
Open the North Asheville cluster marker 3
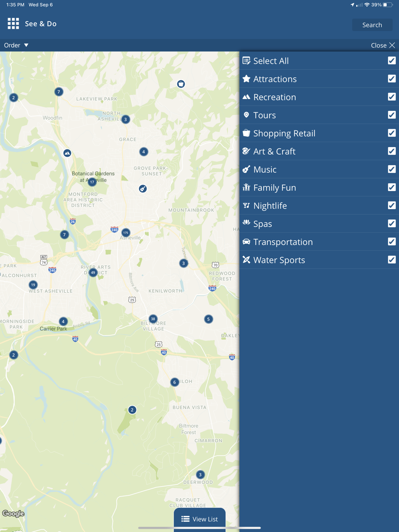[126, 119]
